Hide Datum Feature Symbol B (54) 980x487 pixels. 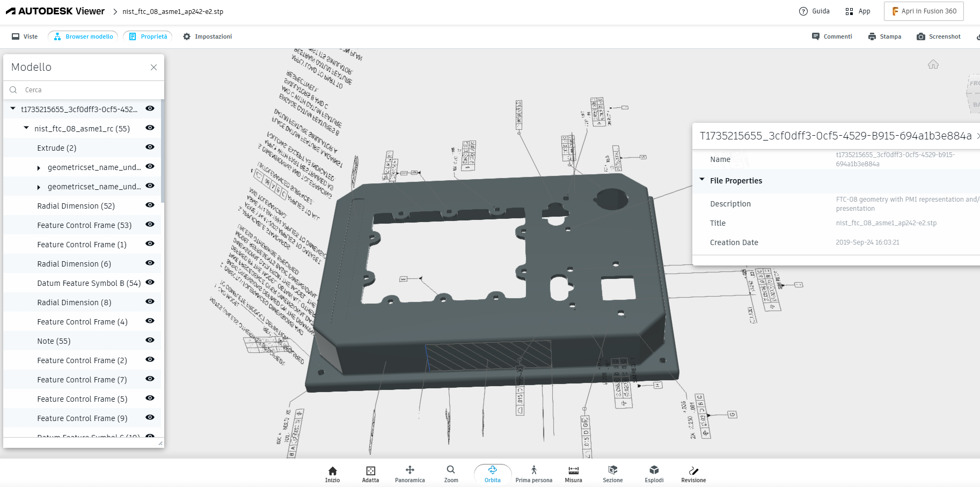click(x=150, y=282)
